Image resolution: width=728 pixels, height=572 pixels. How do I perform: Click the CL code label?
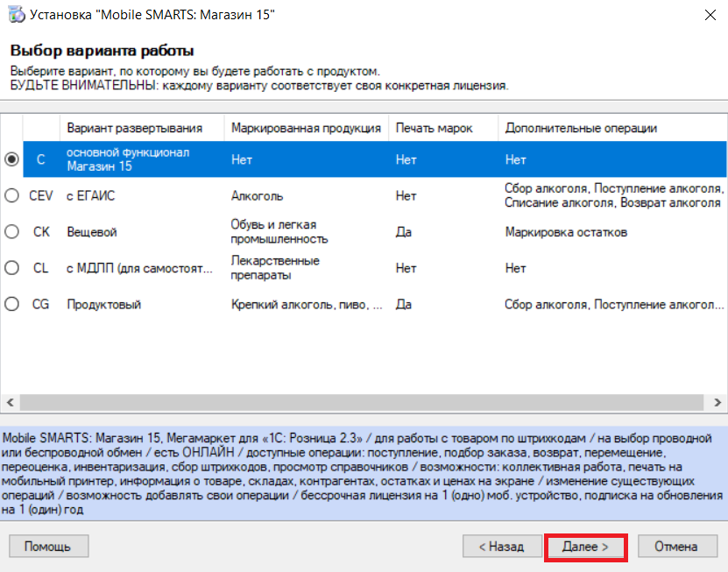41,268
